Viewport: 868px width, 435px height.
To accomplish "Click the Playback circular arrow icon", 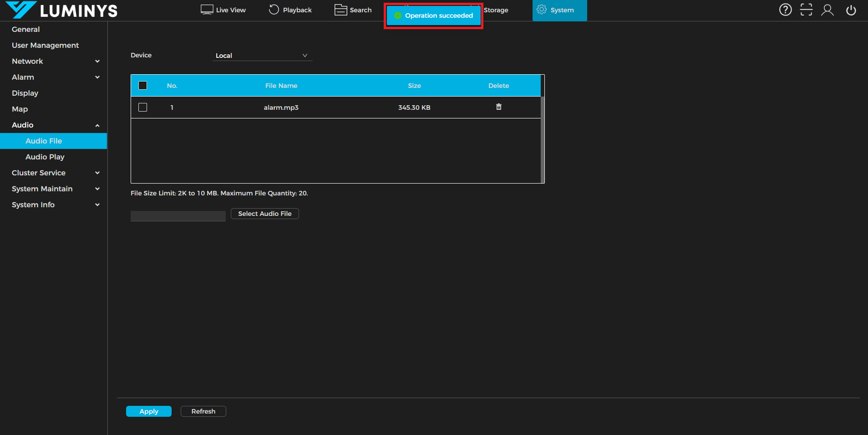I will tap(274, 10).
